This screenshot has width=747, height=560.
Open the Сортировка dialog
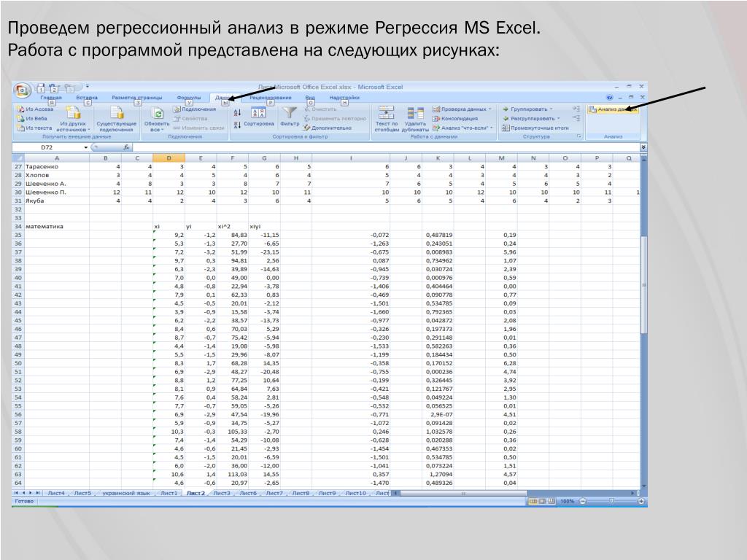(x=259, y=117)
